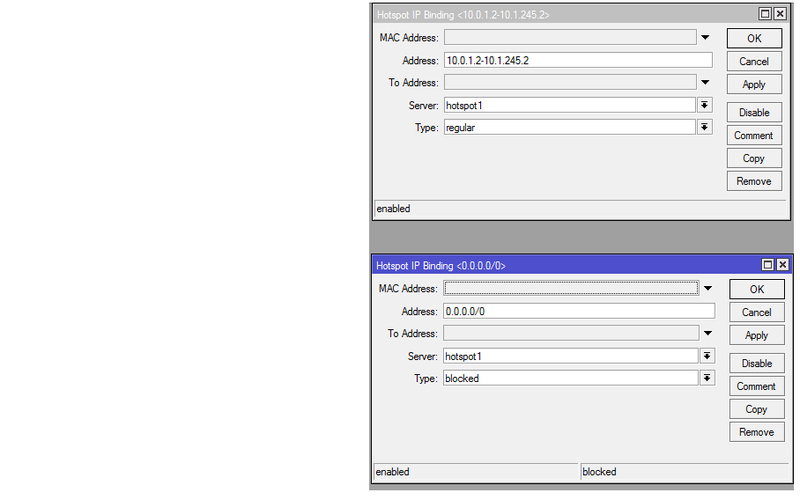Click Disable in the 10.0.1.2-10.1.245.2 binding window
This screenshot has width=800, height=500.
754,112
